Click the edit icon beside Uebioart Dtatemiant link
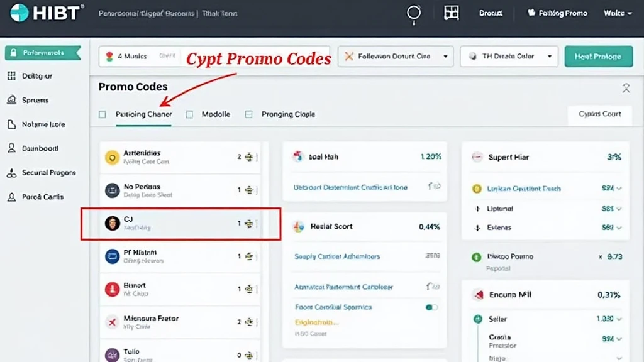This screenshot has height=362, width=644. coord(434,186)
